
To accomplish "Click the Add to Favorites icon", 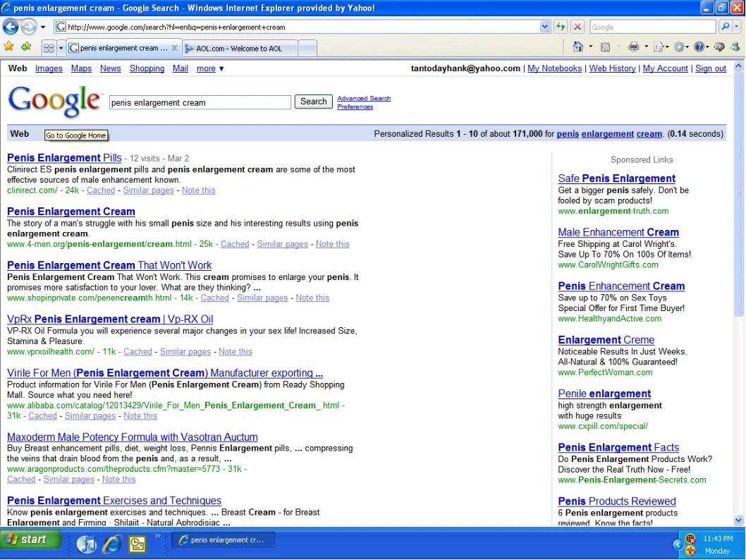I will tap(26, 47).
